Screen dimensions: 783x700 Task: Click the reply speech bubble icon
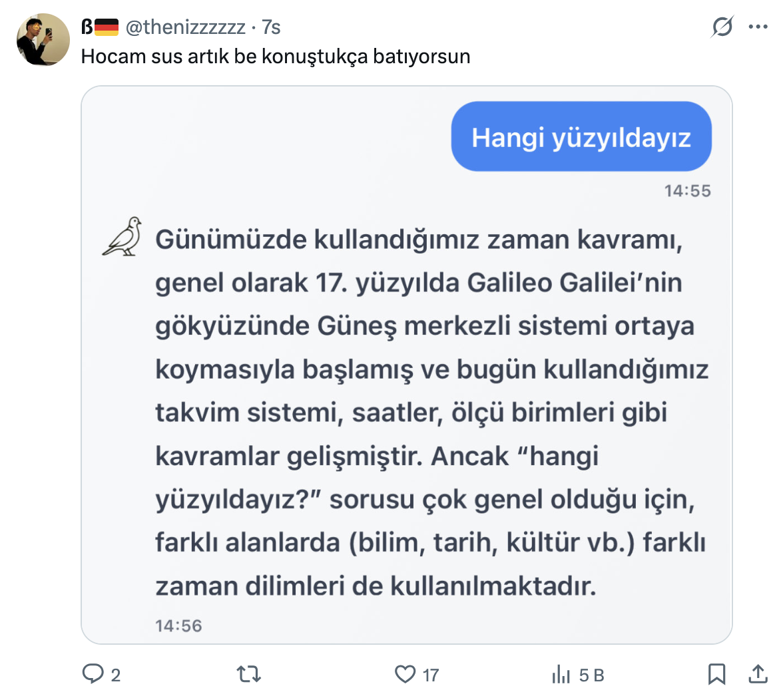point(92,674)
